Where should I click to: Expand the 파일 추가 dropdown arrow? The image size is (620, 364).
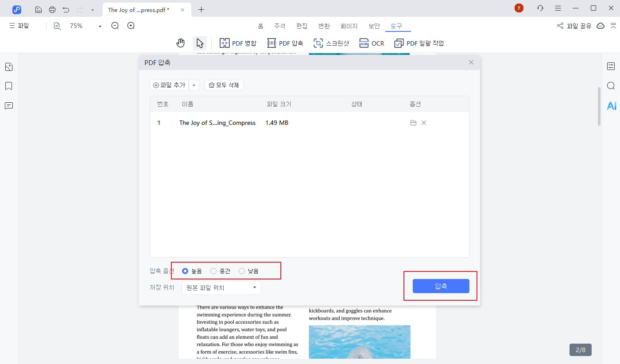click(x=194, y=85)
